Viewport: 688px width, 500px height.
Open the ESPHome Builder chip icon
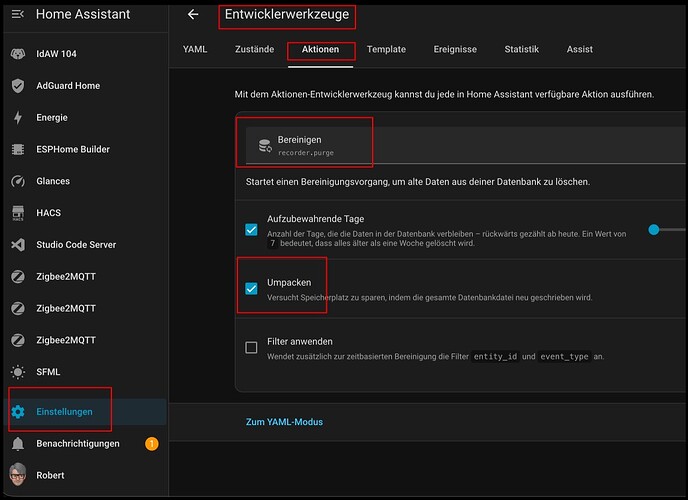point(18,150)
